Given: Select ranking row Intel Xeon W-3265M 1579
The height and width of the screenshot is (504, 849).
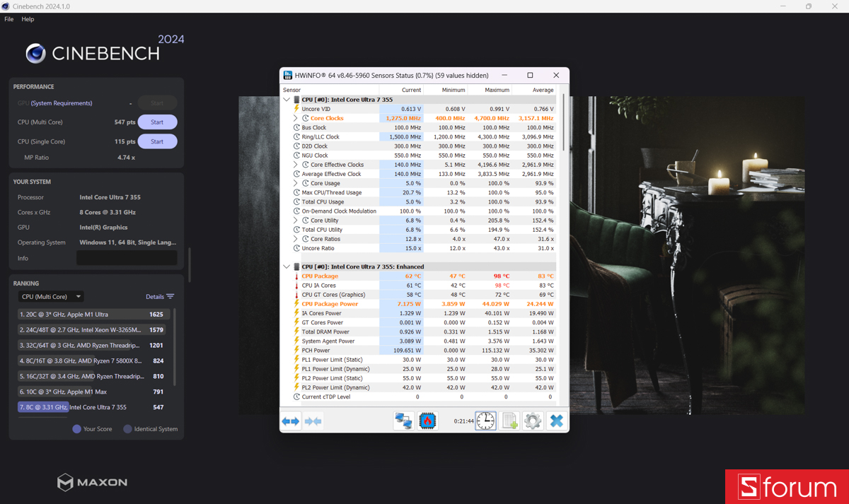Looking at the screenshot, I should tap(92, 329).
